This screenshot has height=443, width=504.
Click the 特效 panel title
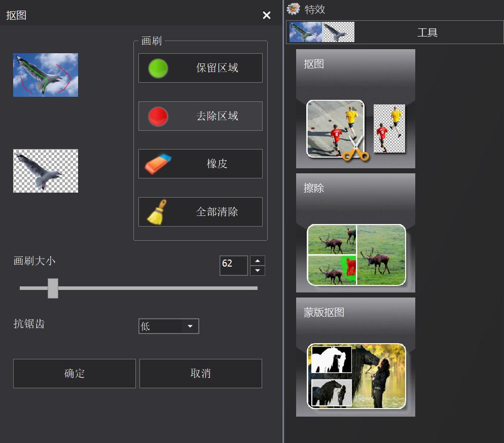(x=315, y=9)
